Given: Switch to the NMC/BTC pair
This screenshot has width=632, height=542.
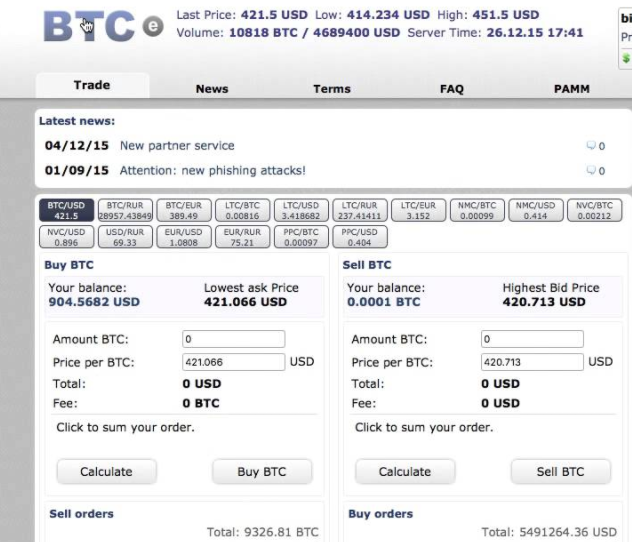Looking at the screenshot, I should pyautogui.click(x=477, y=210).
